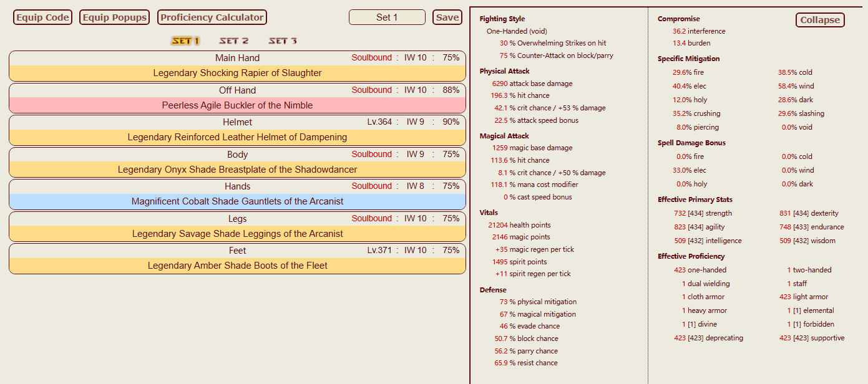Click the Physical Attack heading

(x=505, y=72)
